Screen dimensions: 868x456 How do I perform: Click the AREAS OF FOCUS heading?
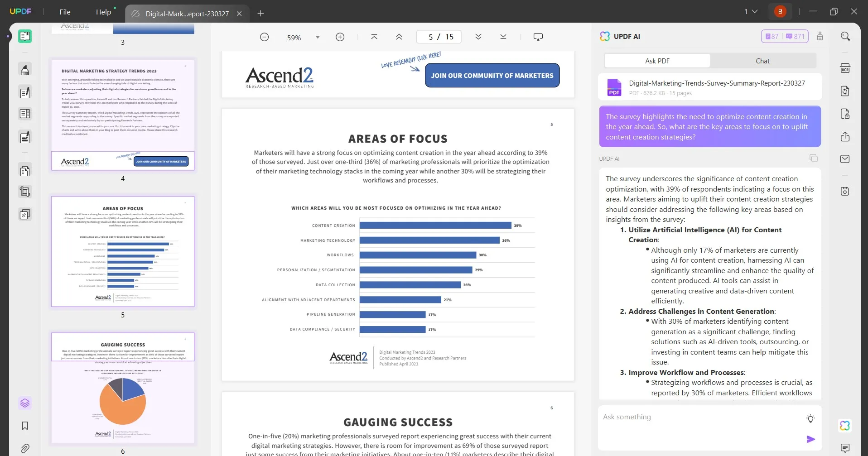(x=398, y=139)
